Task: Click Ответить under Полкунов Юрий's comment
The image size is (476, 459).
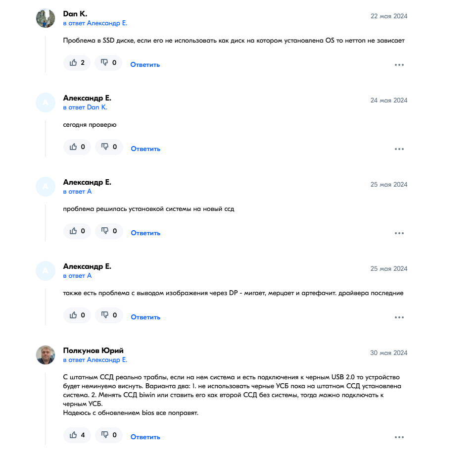Action: (x=145, y=437)
